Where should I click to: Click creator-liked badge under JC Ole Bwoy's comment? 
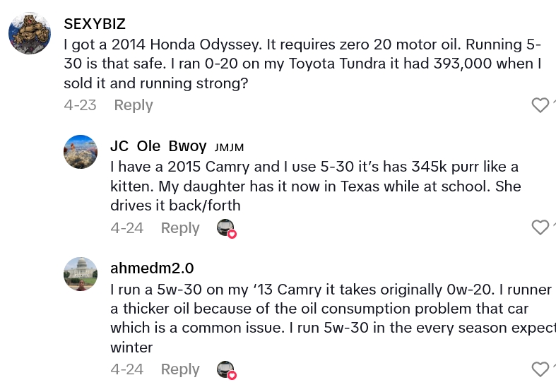click(225, 228)
